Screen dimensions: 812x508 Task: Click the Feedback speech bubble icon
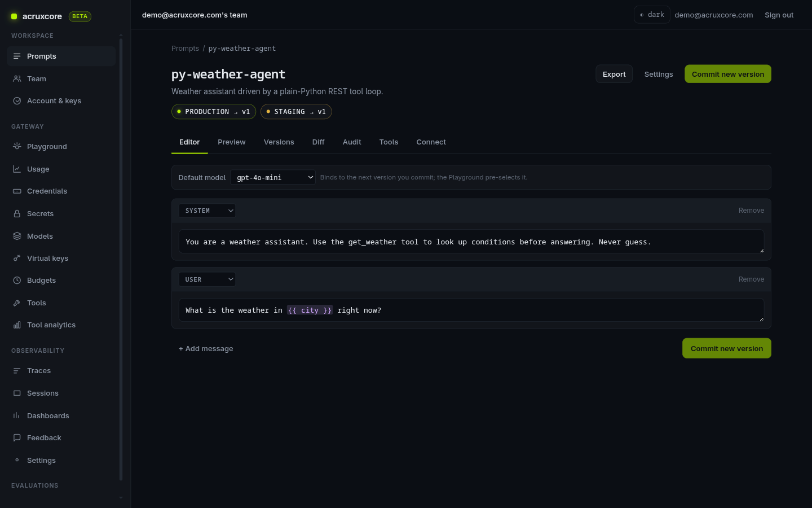point(17,437)
